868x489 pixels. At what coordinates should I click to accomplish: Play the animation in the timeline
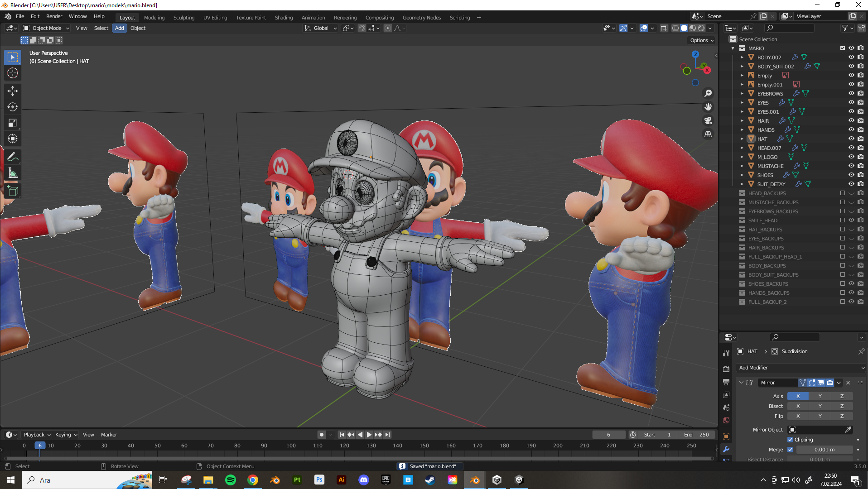[x=369, y=435]
